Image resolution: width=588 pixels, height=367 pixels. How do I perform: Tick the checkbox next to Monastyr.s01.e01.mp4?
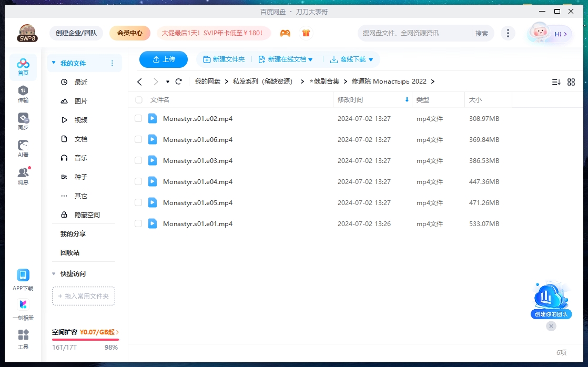pos(138,223)
